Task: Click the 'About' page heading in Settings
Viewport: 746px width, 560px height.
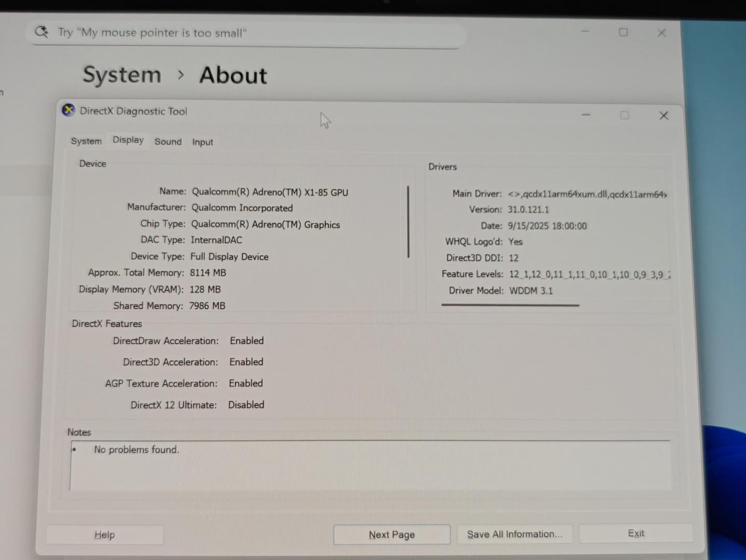Action: pyautogui.click(x=233, y=75)
